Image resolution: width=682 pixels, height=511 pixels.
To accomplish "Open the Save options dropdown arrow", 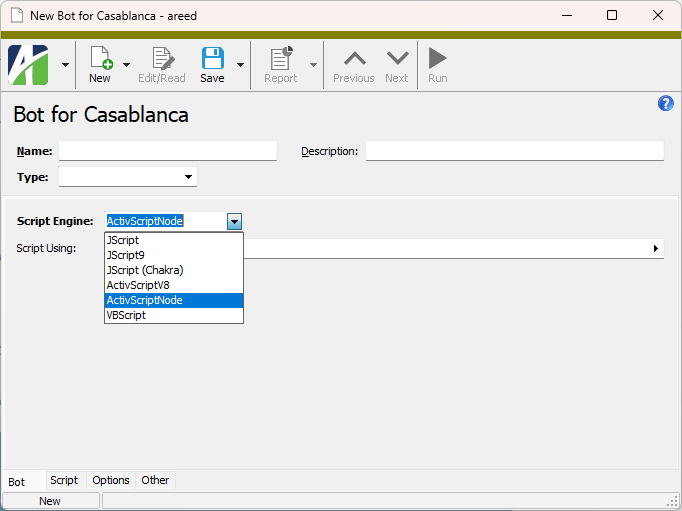I will point(241,65).
